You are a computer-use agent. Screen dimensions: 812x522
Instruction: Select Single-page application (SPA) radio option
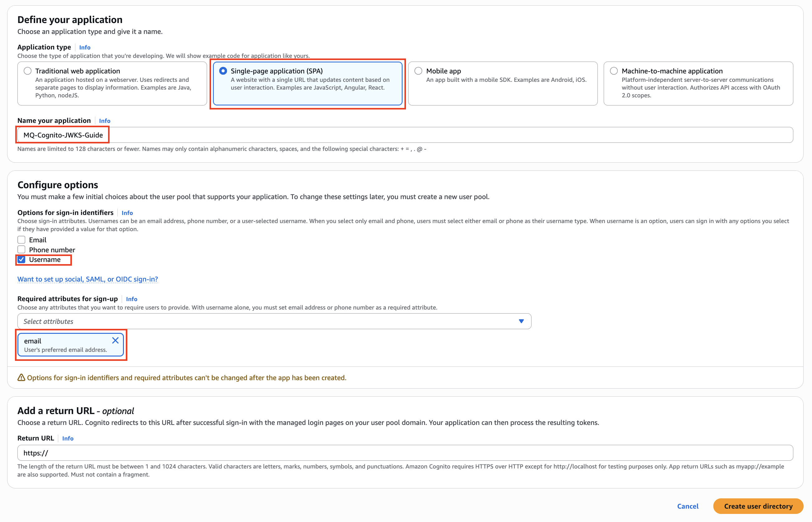click(x=223, y=71)
